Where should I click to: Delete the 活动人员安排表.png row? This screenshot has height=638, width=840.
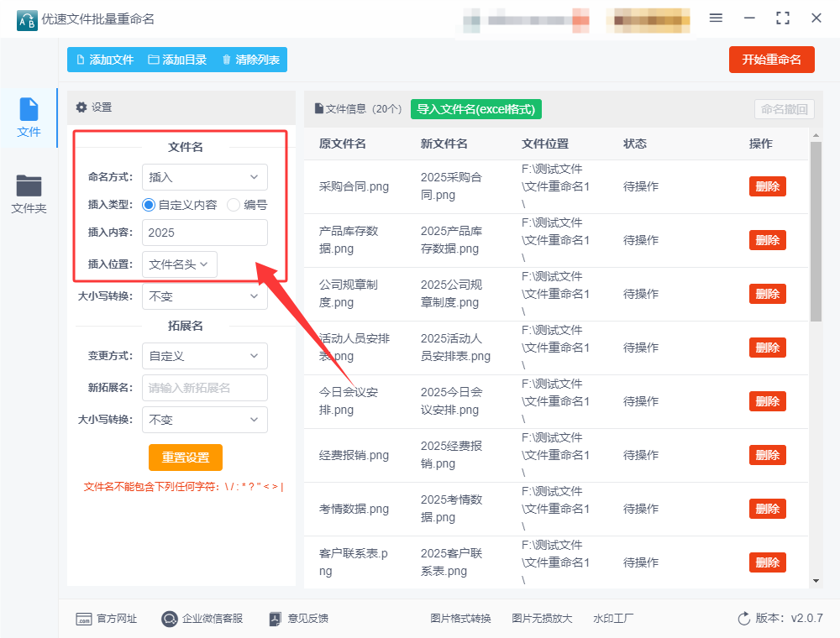click(767, 348)
